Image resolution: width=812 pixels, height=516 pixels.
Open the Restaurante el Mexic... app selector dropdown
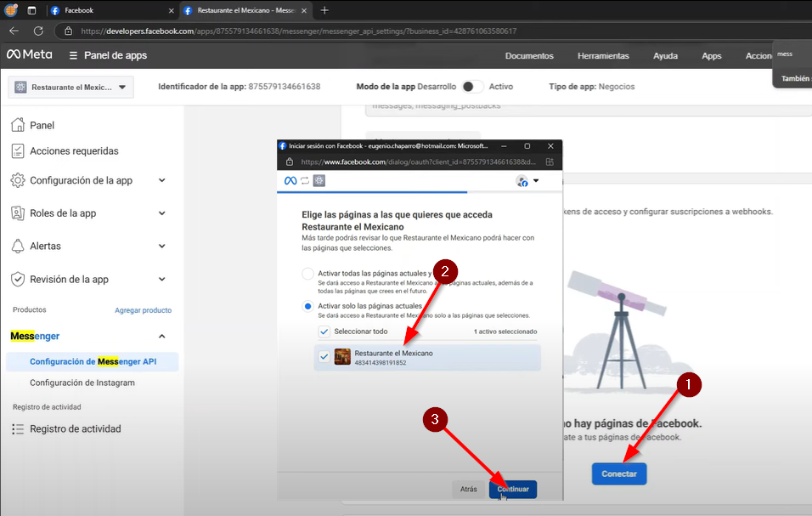(71, 87)
